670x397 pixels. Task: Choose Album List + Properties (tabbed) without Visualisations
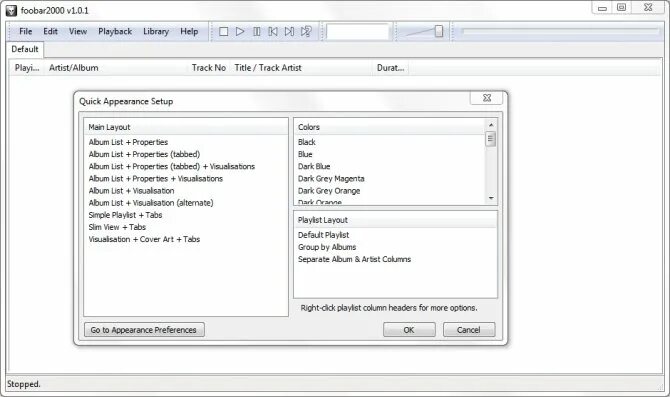(144, 154)
